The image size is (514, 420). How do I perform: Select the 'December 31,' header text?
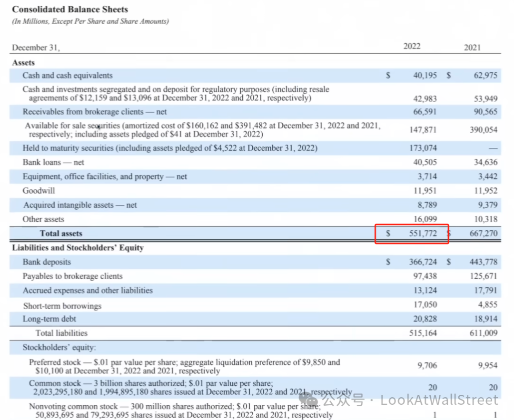(x=36, y=48)
